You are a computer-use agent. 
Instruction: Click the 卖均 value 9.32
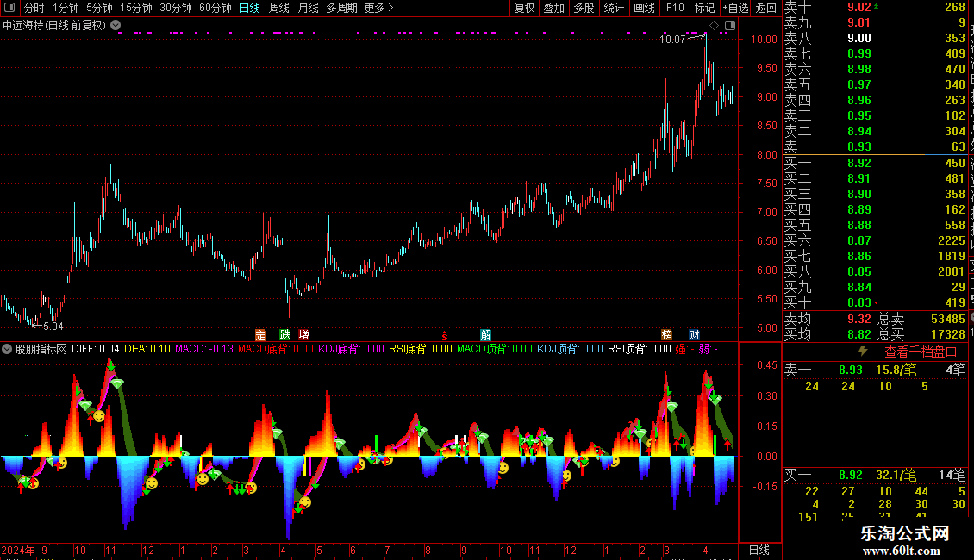[859, 319]
